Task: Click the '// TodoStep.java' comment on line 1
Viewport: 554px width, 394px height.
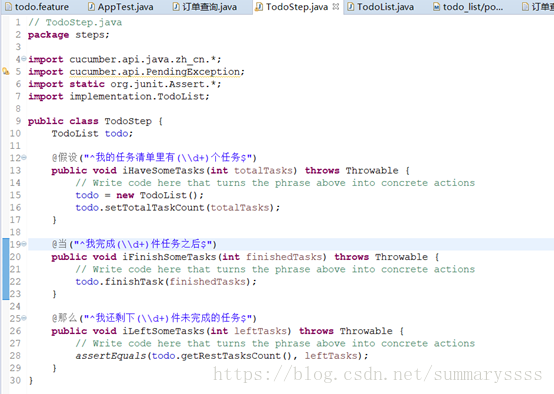Action: [75, 22]
